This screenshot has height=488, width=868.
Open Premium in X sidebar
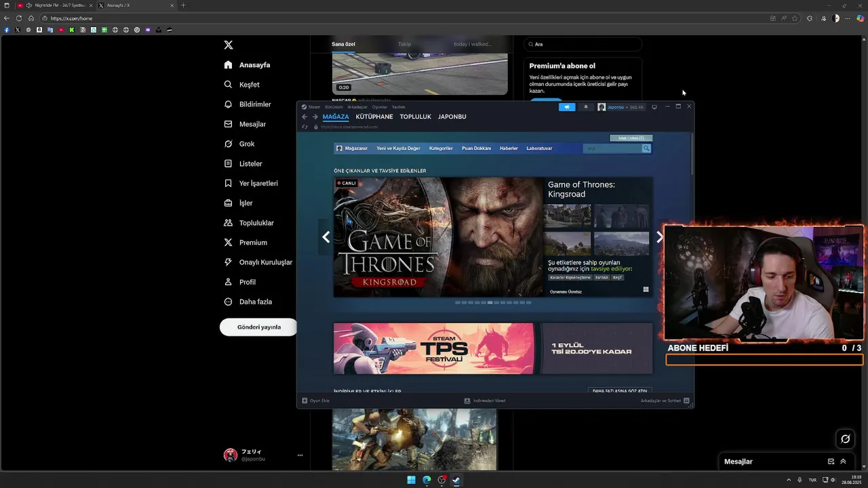(x=245, y=242)
